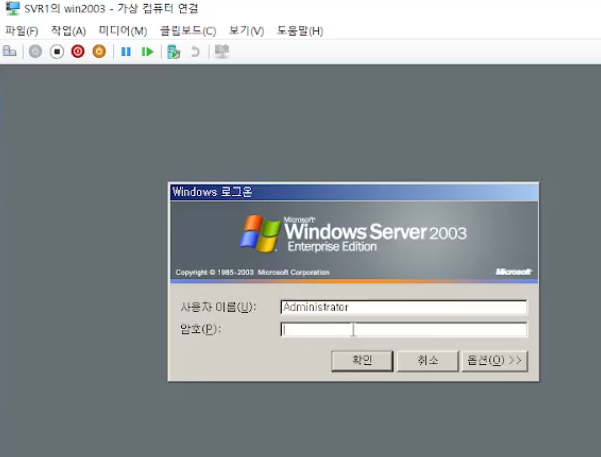This screenshot has height=457, width=601.
Task: Click the 확인 button to log on
Action: click(362, 361)
